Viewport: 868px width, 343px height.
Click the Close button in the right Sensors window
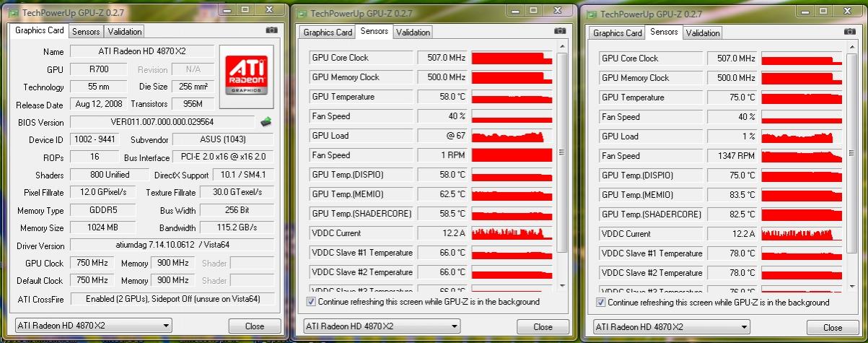tap(833, 327)
